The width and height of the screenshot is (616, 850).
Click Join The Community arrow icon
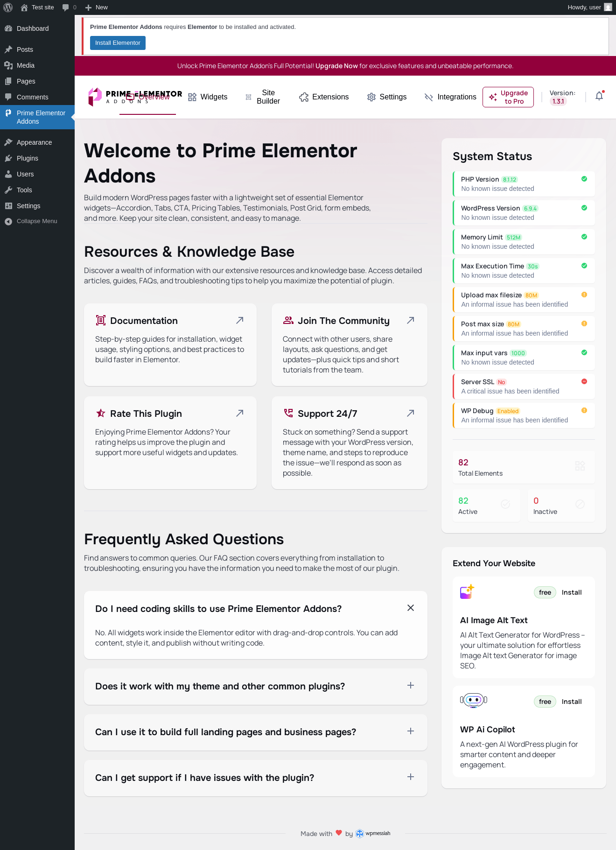[x=411, y=320]
